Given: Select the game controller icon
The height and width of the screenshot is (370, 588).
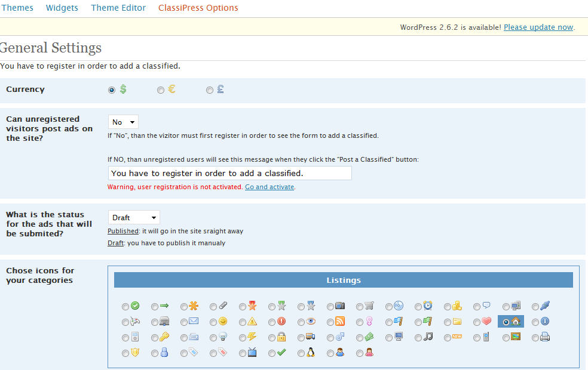Looking at the screenshot, I should pyautogui.click(x=135, y=321).
